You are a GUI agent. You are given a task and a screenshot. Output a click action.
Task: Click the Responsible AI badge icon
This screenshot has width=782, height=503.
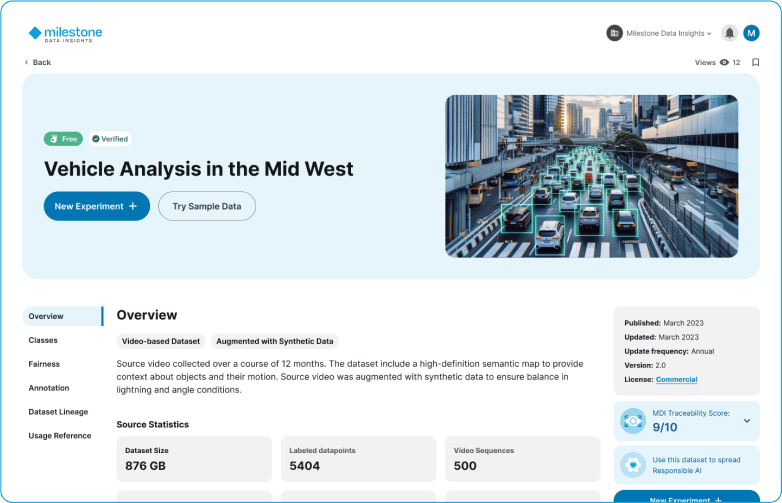pos(632,465)
